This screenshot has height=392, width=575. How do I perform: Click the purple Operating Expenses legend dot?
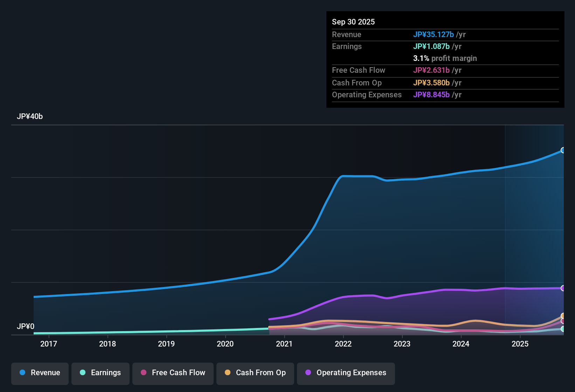[308, 373]
